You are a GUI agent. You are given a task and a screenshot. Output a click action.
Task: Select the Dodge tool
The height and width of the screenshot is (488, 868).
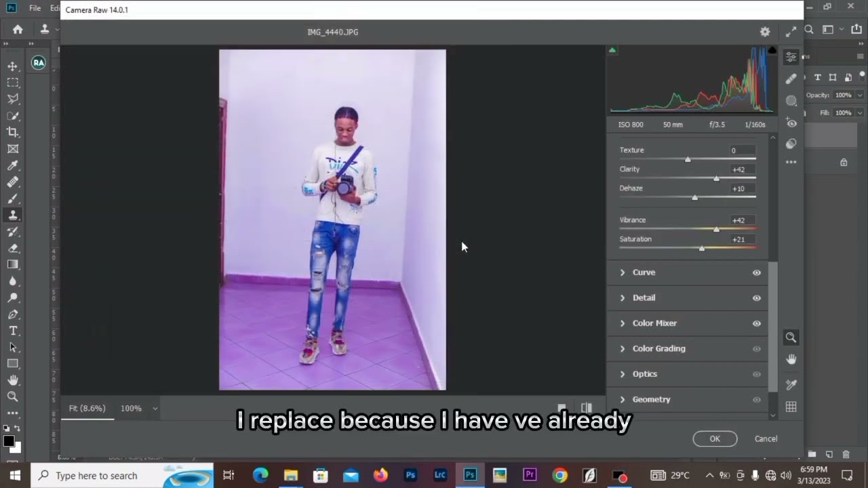click(x=13, y=298)
